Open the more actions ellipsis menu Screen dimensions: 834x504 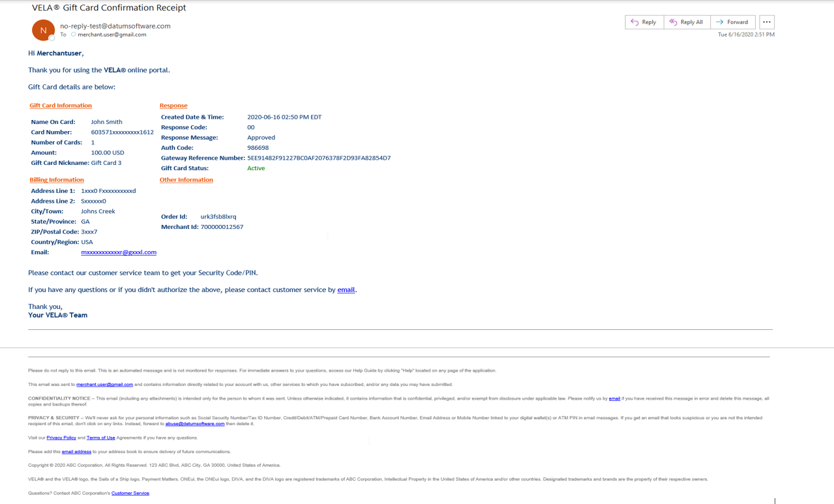coord(766,22)
